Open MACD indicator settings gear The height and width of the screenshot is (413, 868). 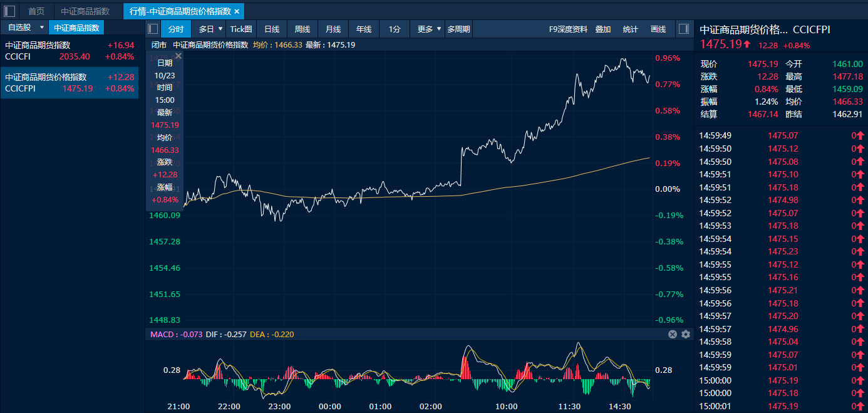(686, 335)
